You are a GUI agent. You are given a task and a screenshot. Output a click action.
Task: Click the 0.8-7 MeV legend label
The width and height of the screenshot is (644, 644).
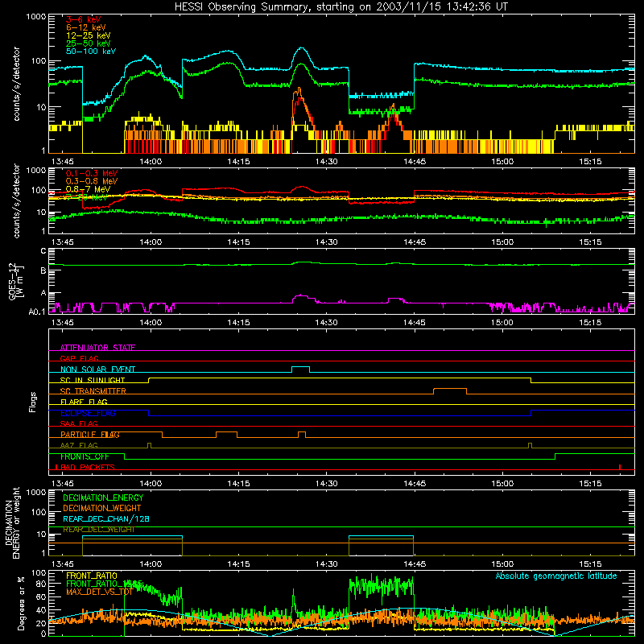pos(88,189)
